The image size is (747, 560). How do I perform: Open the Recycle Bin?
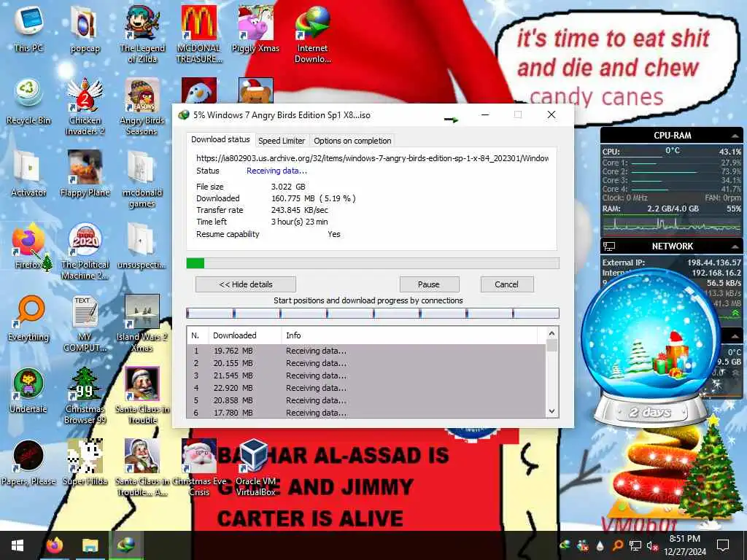click(28, 101)
